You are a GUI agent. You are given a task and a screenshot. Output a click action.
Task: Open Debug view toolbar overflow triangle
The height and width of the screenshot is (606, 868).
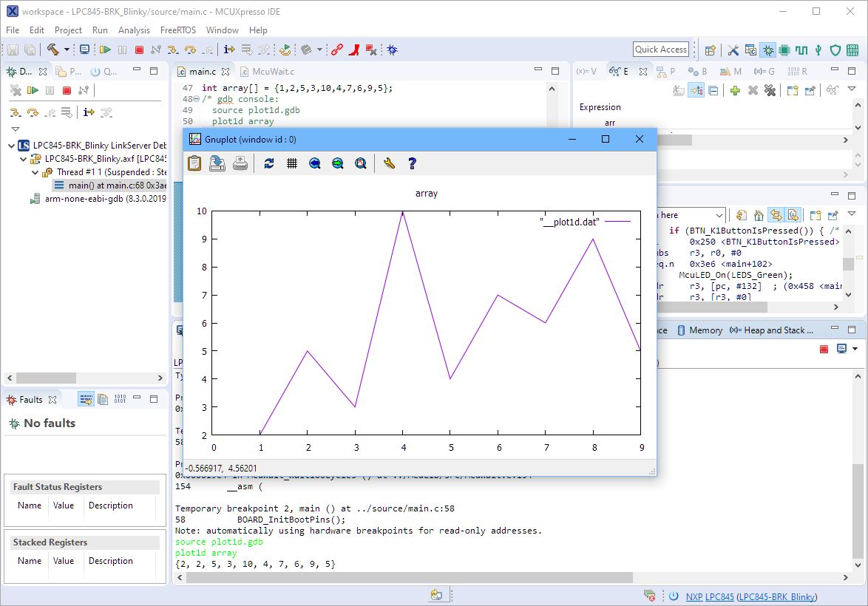point(16,129)
